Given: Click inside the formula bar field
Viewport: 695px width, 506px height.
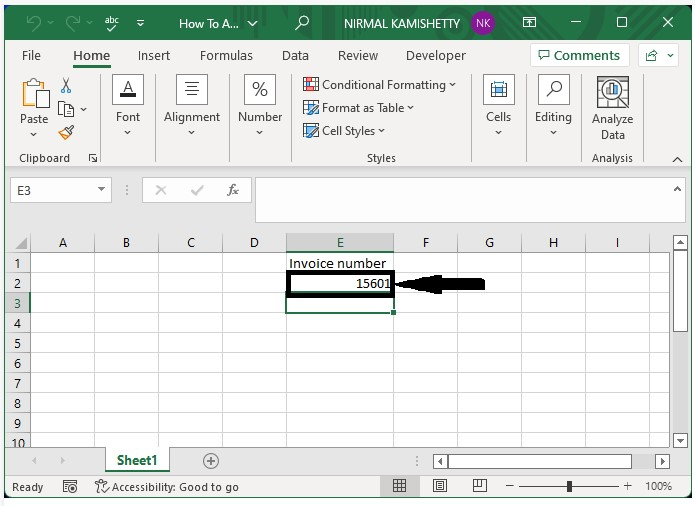Looking at the screenshot, I should coord(464,200).
